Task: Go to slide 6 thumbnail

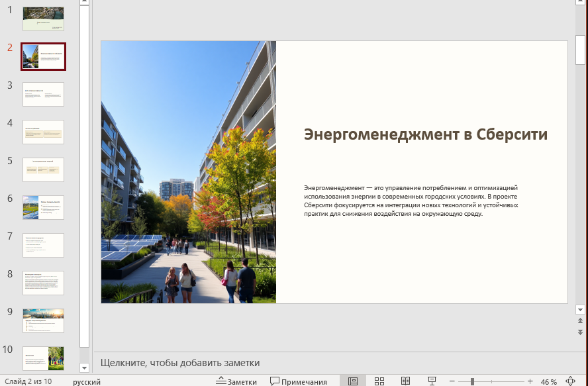Action: 43,207
